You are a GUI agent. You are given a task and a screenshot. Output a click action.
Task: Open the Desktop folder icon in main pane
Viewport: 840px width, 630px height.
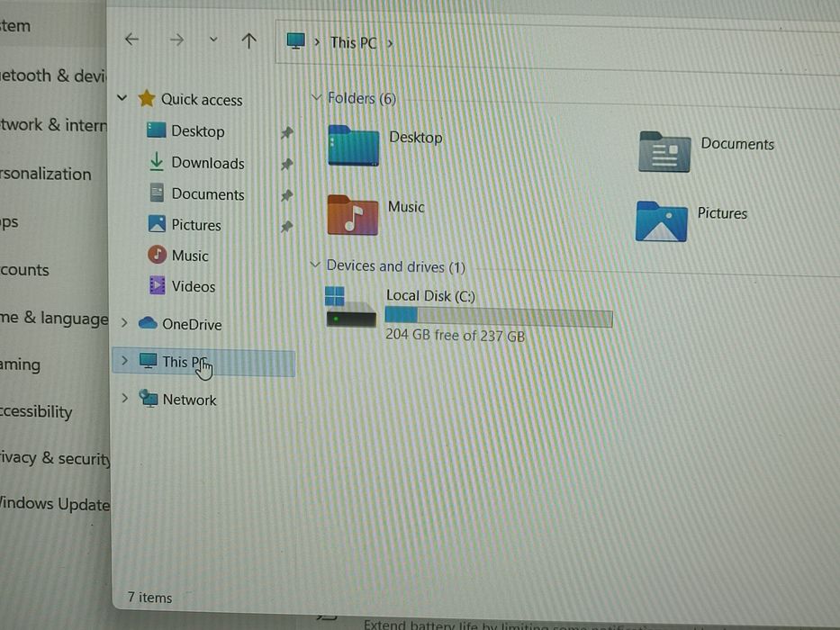click(354, 146)
